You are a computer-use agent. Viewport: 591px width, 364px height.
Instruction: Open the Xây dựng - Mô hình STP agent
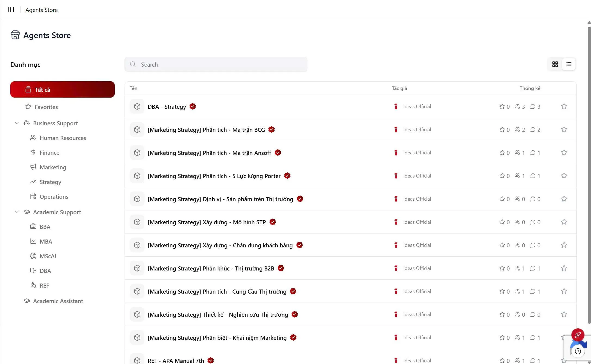point(207,222)
